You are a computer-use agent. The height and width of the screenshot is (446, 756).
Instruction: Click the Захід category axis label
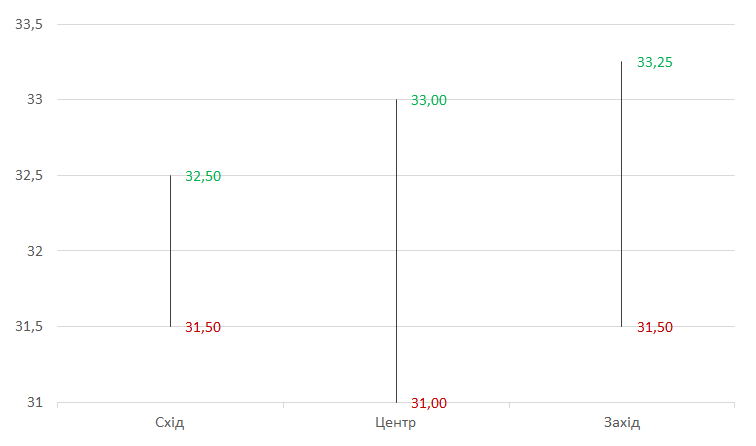(x=621, y=422)
